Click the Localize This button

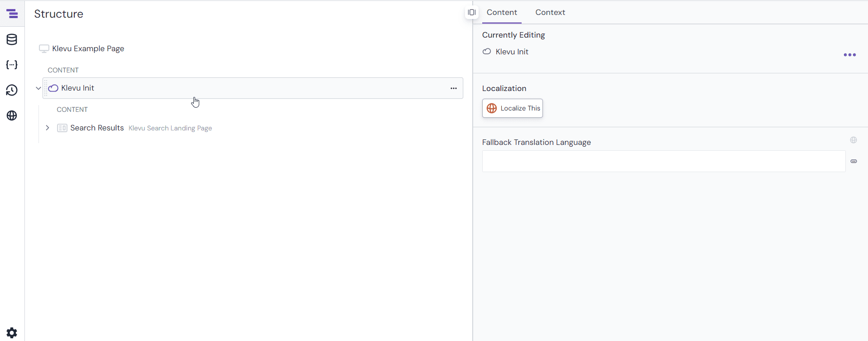(x=513, y=108)
